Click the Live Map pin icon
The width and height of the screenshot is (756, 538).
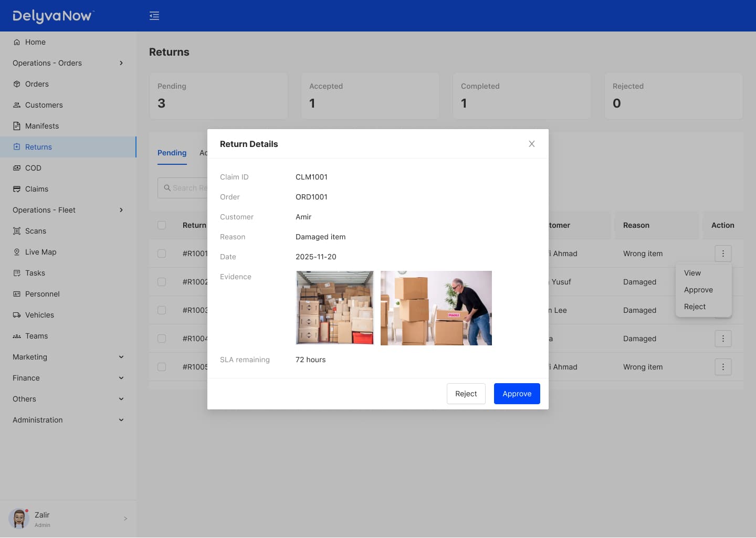tap(17, 252)
